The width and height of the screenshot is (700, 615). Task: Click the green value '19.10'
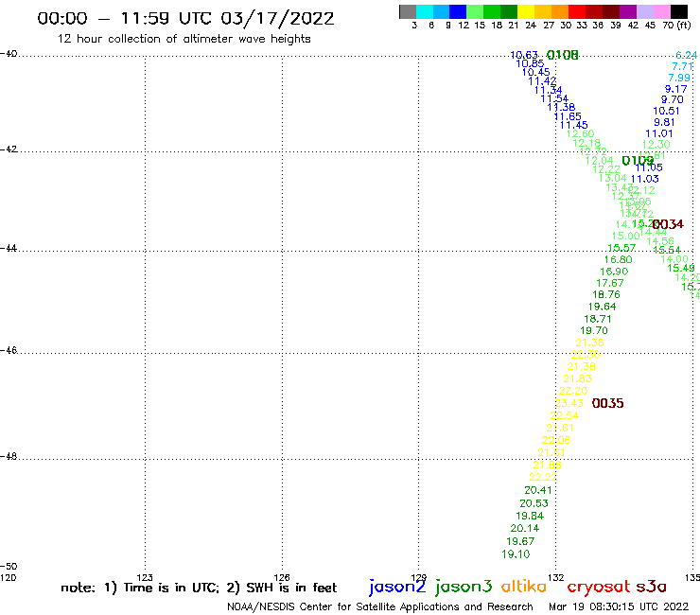(516, 554)
